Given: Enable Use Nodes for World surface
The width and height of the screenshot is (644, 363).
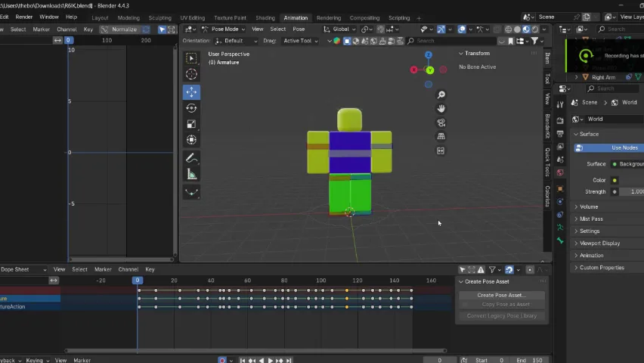Looking at the screenshot, I should [608, 147].
